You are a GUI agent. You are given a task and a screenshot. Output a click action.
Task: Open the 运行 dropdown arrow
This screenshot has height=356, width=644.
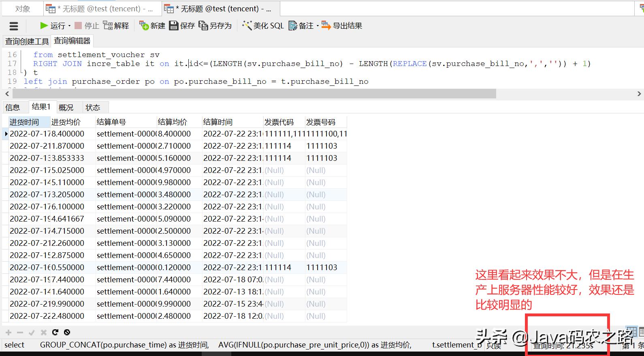click(x=70, y=26)
